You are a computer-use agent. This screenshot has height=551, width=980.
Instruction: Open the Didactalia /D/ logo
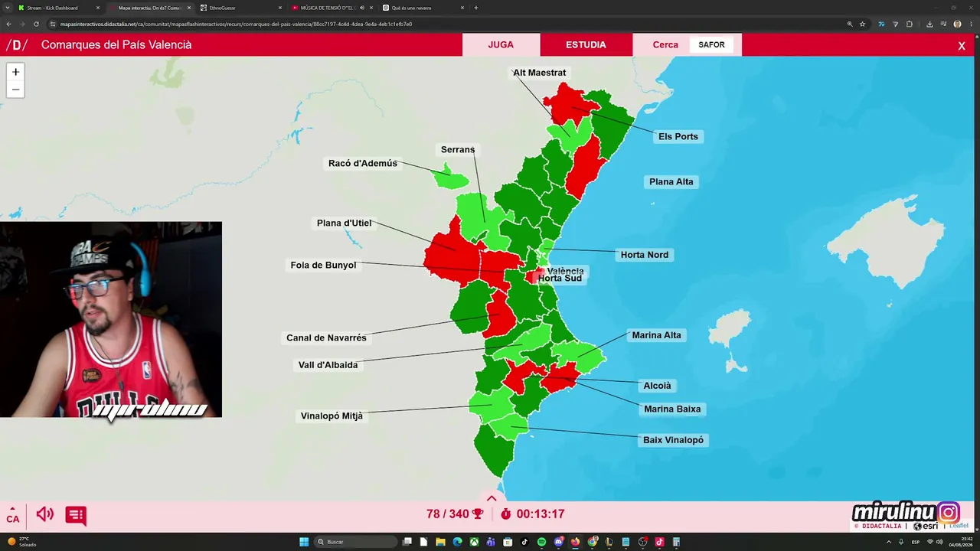(17, 44)
